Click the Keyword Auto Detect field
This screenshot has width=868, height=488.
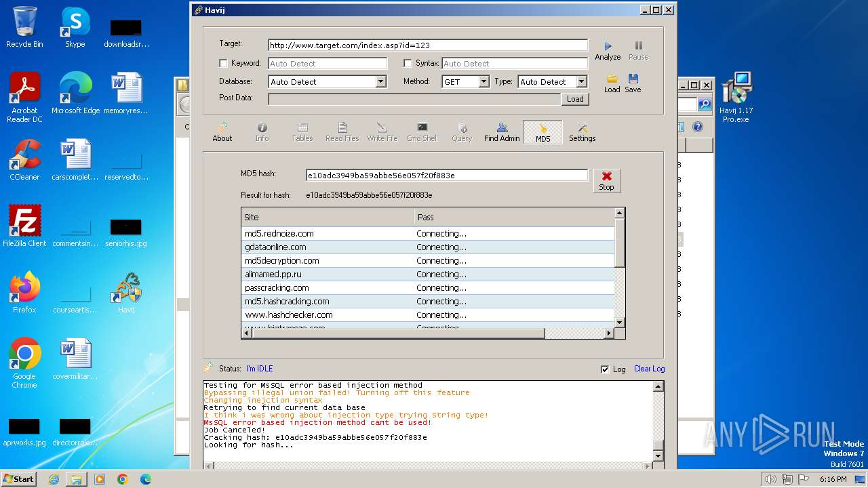328,64
